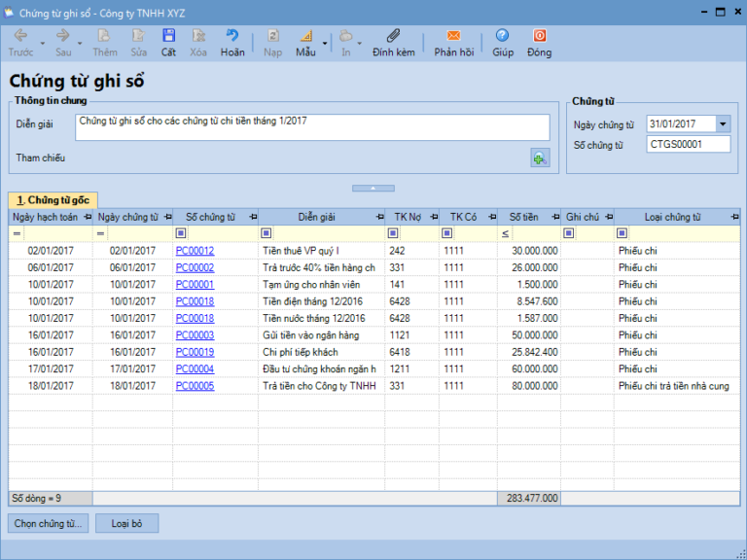Toggle pin on Ngày hạch toán column

coord(88,217)
